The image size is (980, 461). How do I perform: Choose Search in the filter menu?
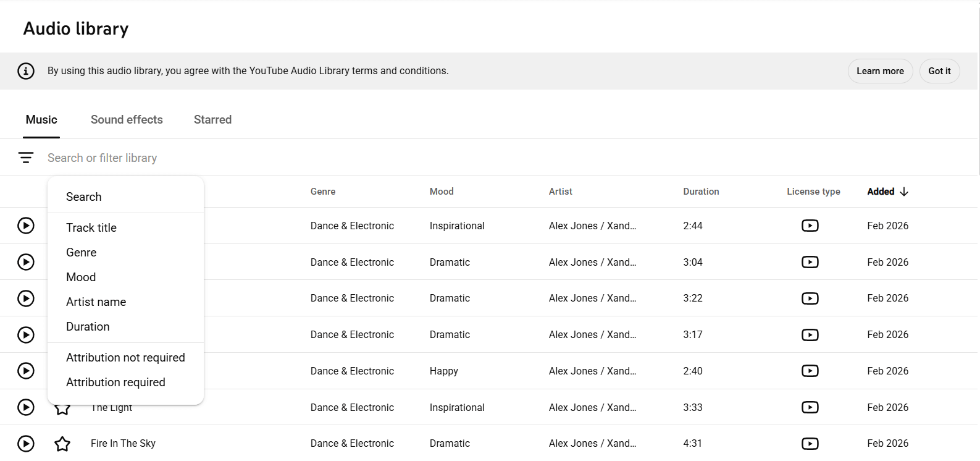coord(125,197)
